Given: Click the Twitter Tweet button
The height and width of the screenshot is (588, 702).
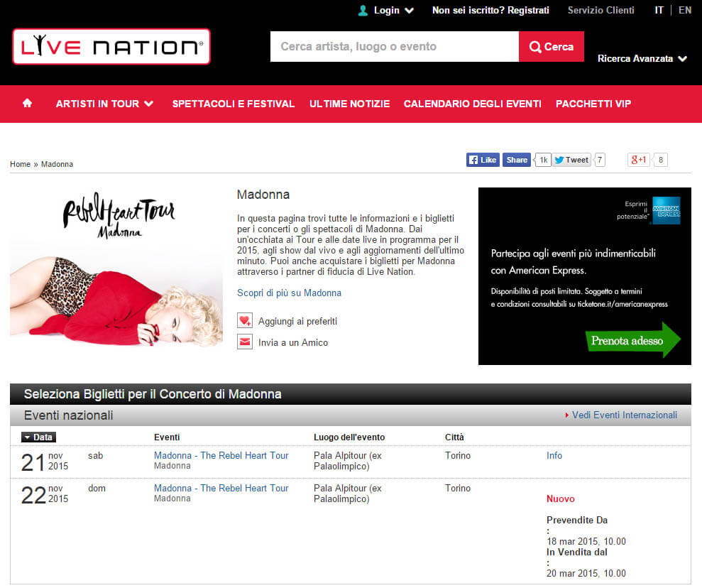Looking at the screenshot, I should [571, 160].
